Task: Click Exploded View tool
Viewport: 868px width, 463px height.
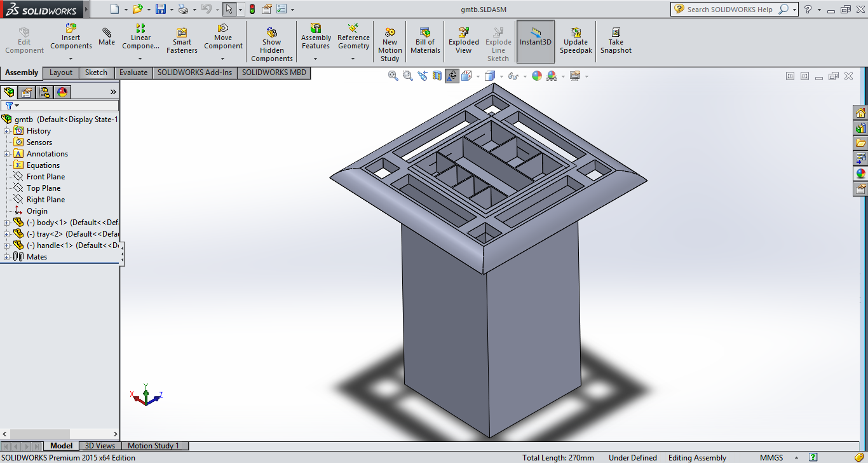Action: click(x=464, y=41)
